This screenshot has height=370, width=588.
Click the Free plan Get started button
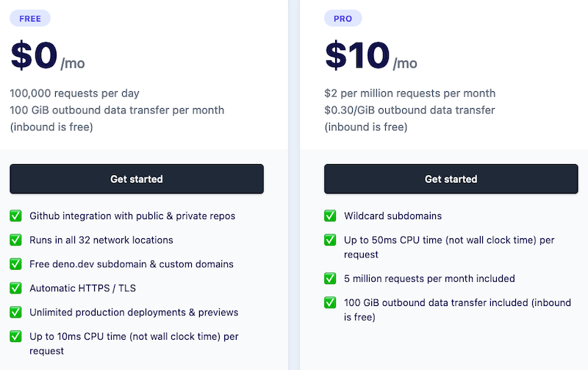click(x=137, y=179)
